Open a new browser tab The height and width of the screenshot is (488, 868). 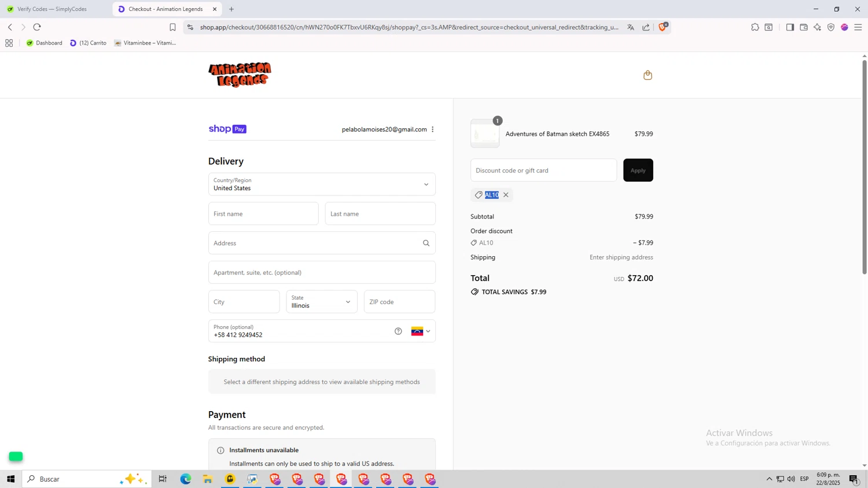(231, 9)
